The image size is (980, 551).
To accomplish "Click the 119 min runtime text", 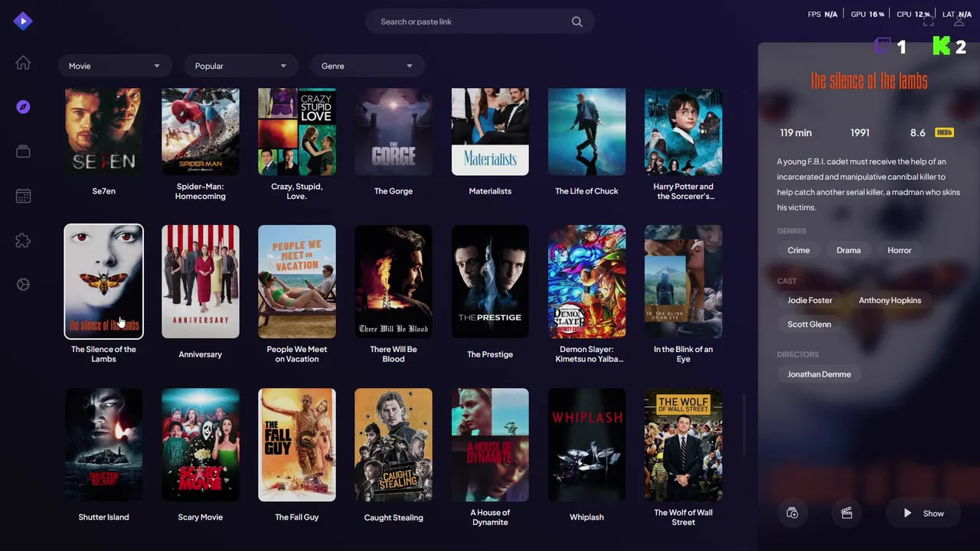I will click(795, 132).
